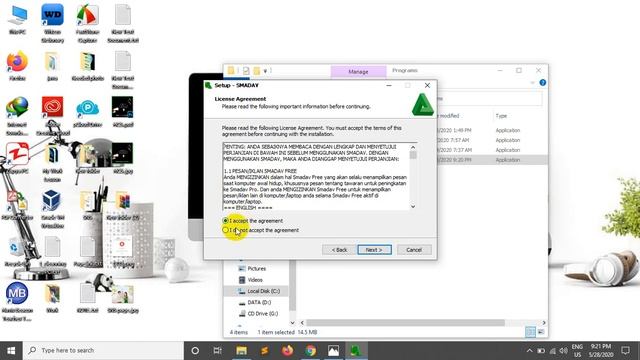
Task: Open File Explorer from the taskbar
Action: [241, 351]
